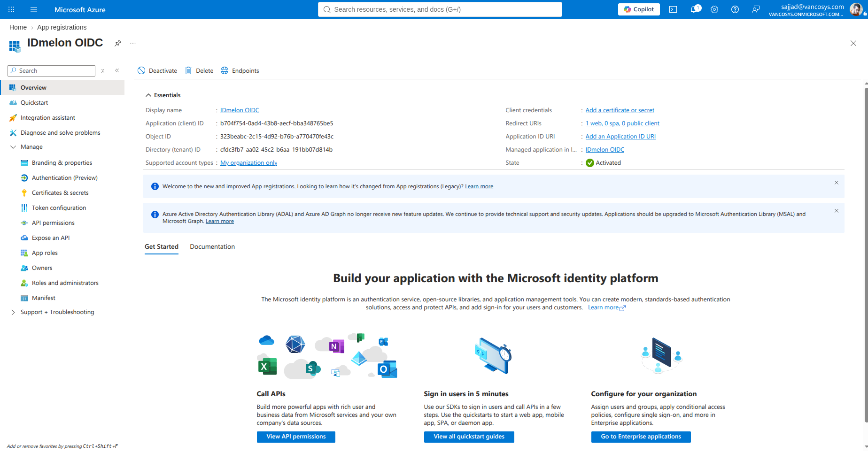Click Go to Enterprise applications

click(641, 437)
